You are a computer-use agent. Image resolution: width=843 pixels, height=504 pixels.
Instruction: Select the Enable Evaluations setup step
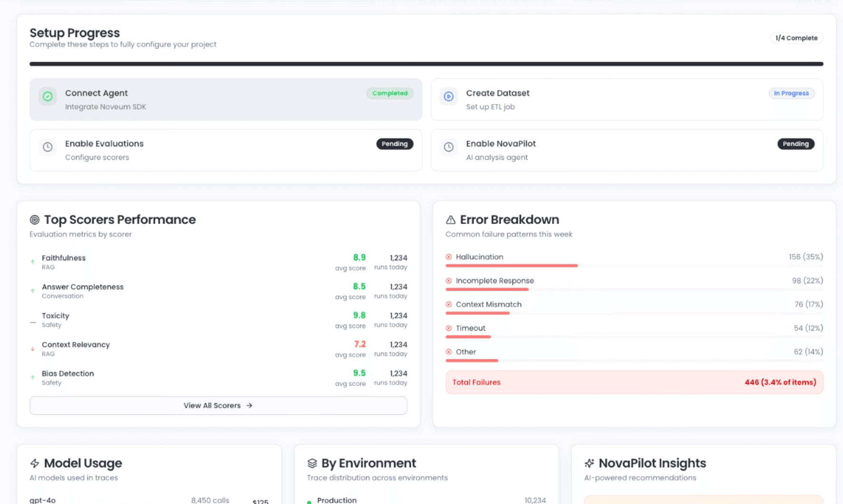tap(226, 150)
